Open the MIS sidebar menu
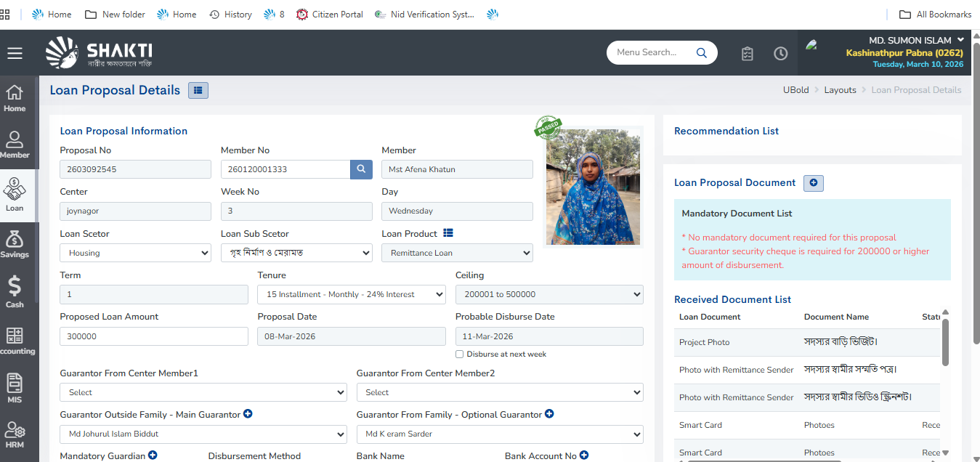Image resolution: width=980 pixels, height=462 pixels. click(15, 388)
